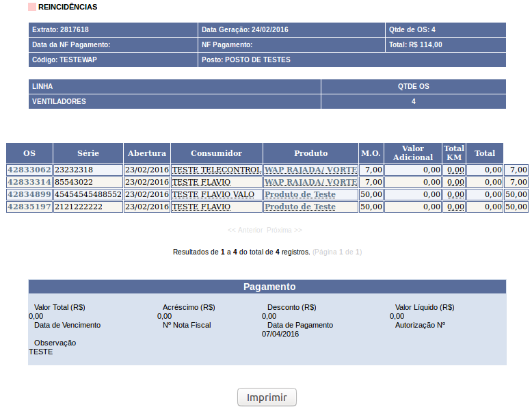Open Produto de Teste link for TESTE FLAVIO VALO
The height and width of the screenshot is (407, 532).
(x=300, y=194)
